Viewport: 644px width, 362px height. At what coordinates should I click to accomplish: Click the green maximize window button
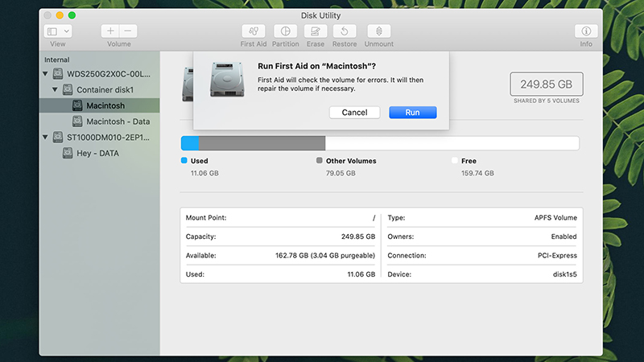72,15
